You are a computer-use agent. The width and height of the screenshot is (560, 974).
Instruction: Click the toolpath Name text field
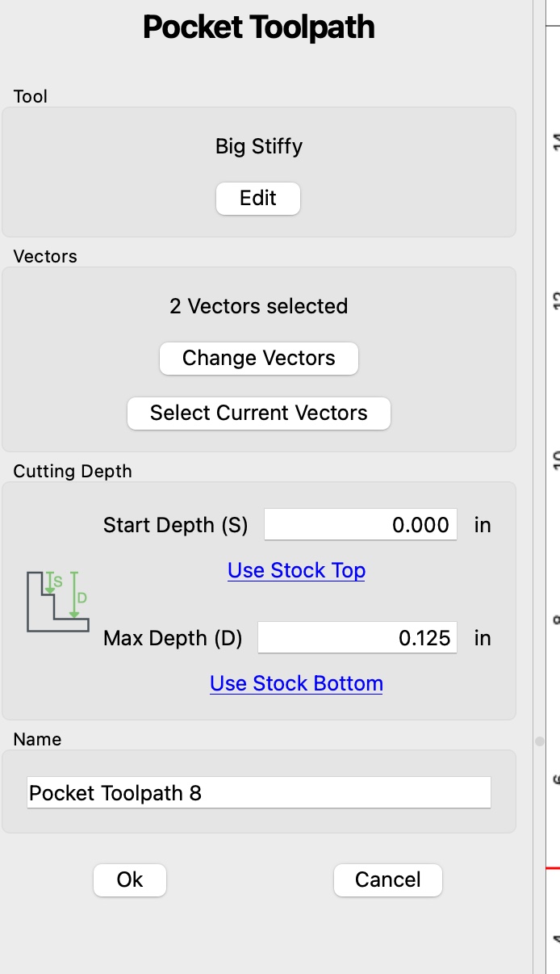click(x=259, y=793)
